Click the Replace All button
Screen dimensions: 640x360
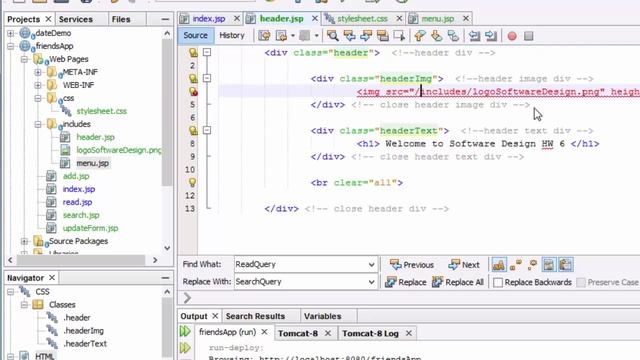pyautogui.click(x=458, y=282)
